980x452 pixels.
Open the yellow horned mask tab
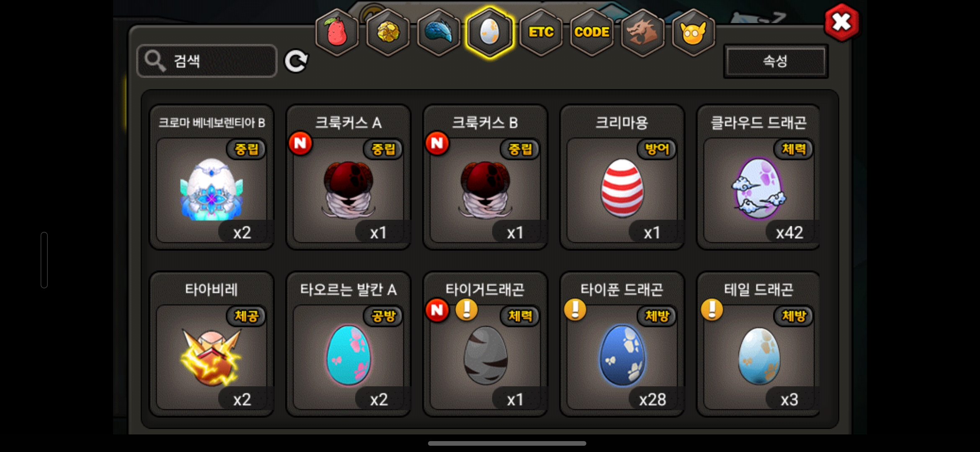694,32
